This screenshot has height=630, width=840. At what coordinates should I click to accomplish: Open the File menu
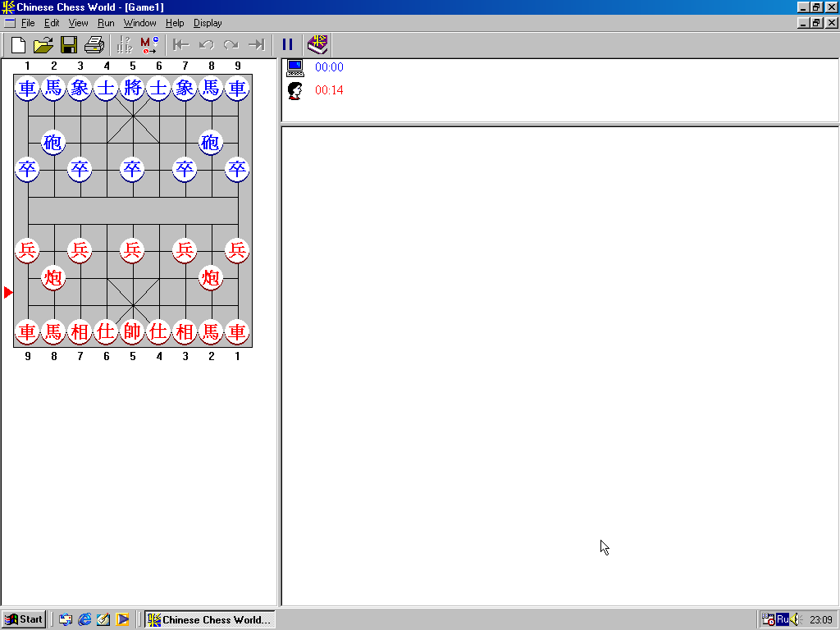(28, 23)
